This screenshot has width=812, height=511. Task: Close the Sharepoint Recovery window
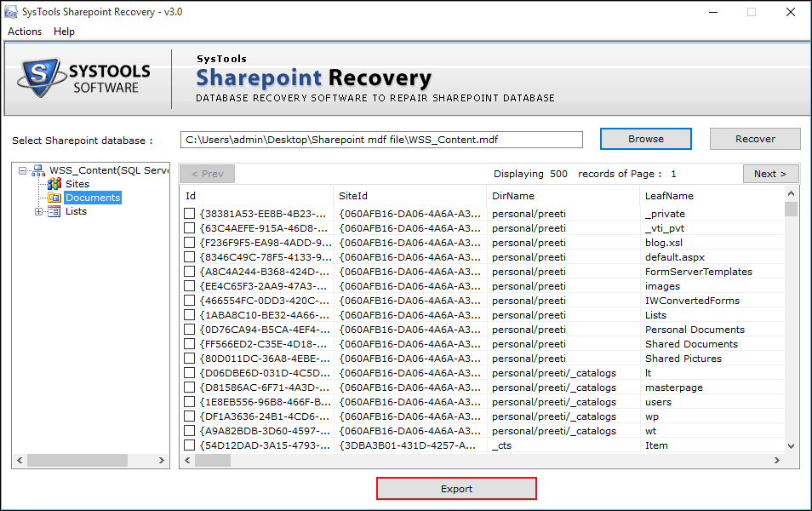click(x=790, y=12)
